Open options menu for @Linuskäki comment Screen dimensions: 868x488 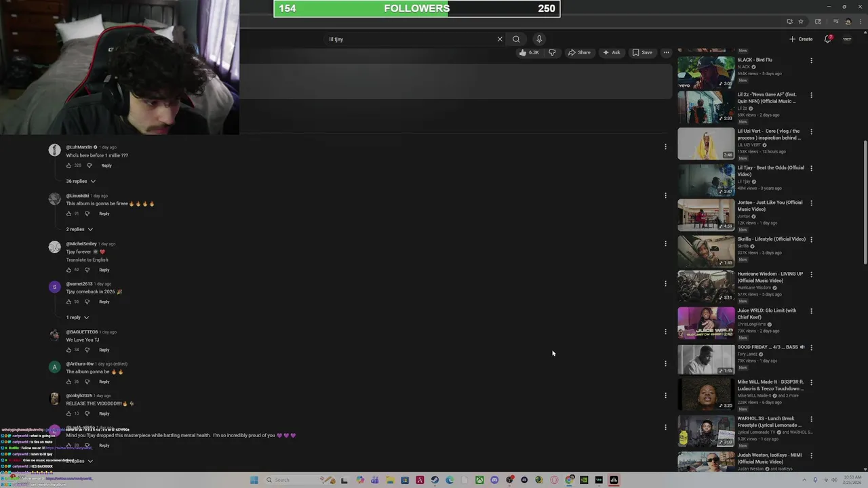(x=665, y=195)
